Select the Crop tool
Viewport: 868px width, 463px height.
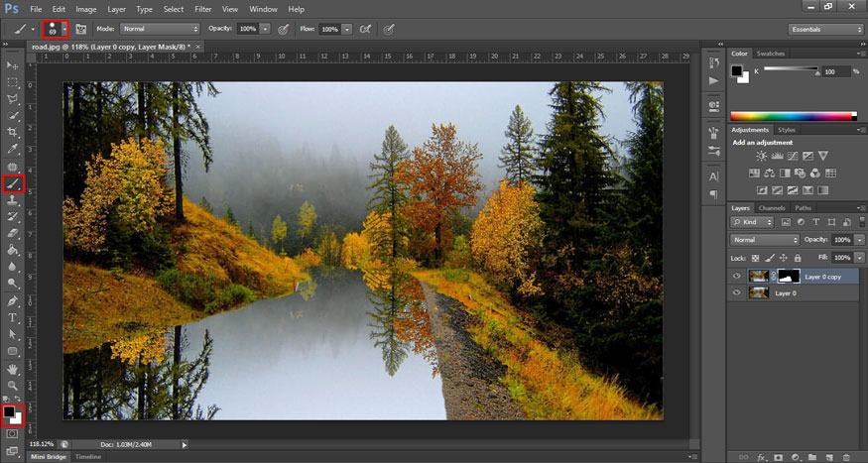click(13, 132)
